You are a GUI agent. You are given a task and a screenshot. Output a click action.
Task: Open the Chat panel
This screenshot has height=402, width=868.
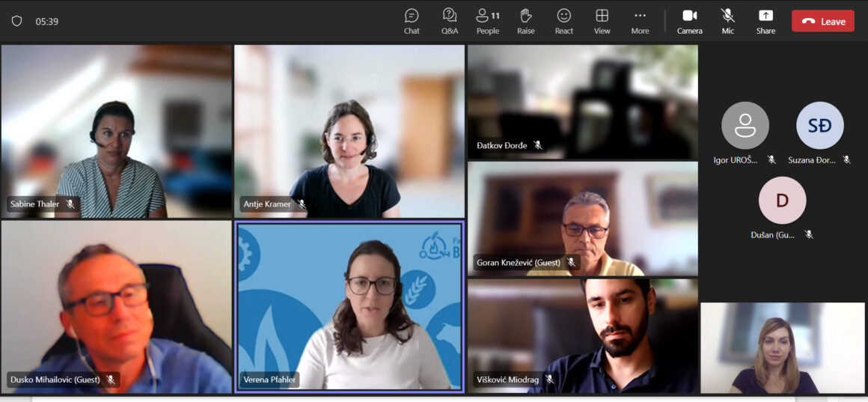click(x=412, y=21)
